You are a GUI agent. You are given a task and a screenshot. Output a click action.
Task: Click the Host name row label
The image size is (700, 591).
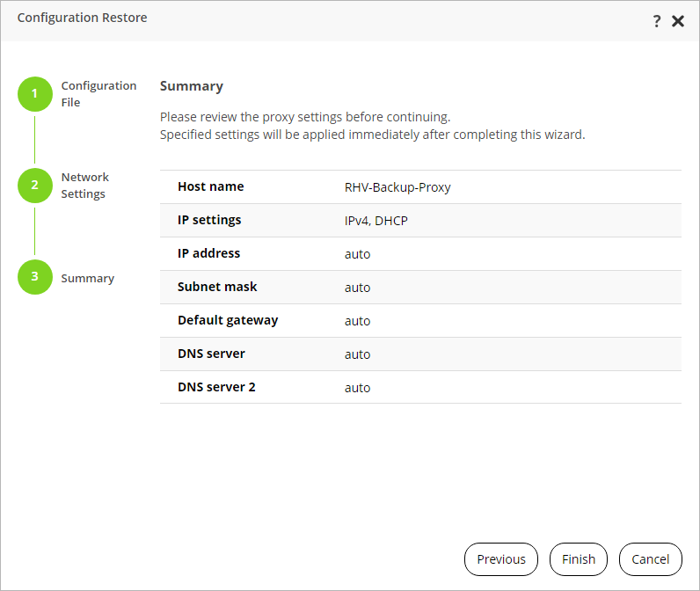211,186
